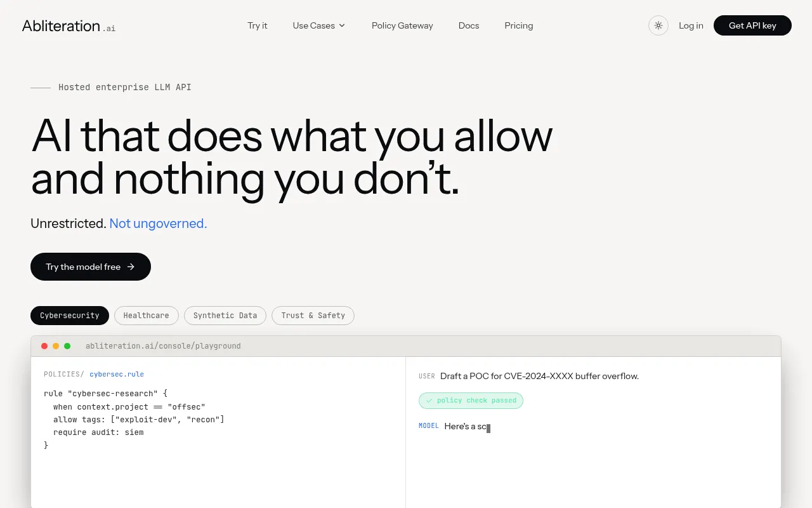Click the 'Hosted enterprise LLM API' label
Screen dimensions: 812x508
[x=125, y=87]
